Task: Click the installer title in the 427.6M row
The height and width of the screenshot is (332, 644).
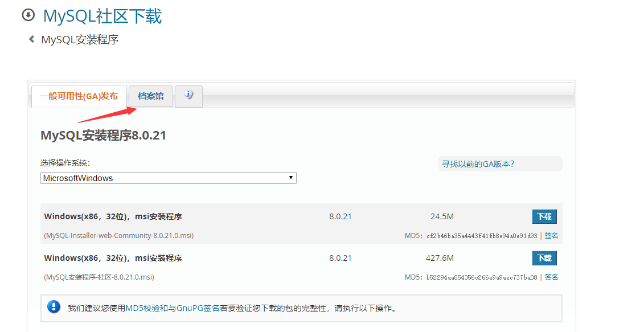Action: click(x=113, y=258)
